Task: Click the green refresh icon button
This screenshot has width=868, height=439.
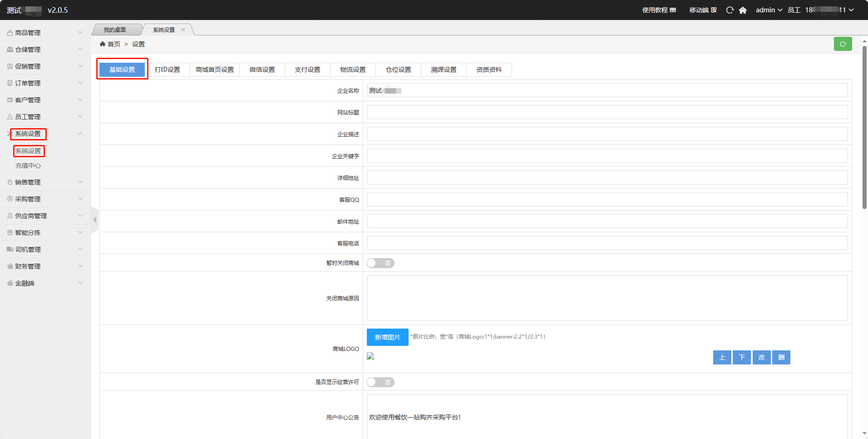Action: point(843,44)
